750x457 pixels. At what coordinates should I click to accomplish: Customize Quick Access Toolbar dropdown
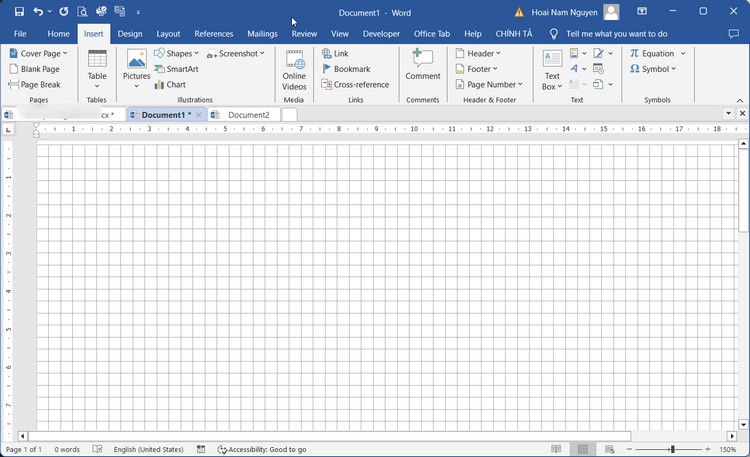(138, 12)
